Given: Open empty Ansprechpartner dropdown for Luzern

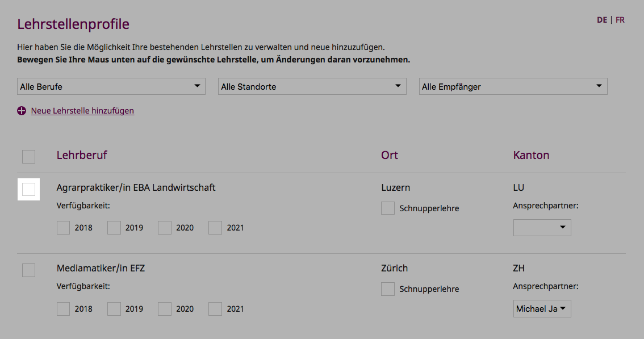Looking at the screenshot, I should click(542, 228).
